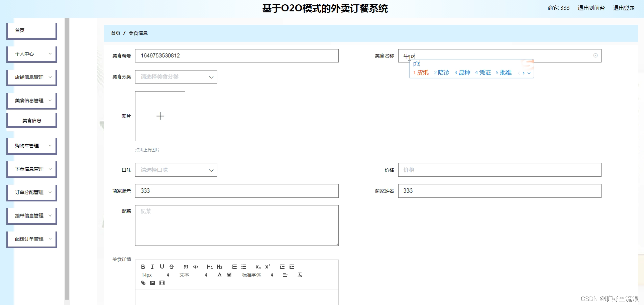Insert a blockquote in the 美食详情 editor
The height and width of the screenshot is (305, 644).
click(x=186, y=266)
